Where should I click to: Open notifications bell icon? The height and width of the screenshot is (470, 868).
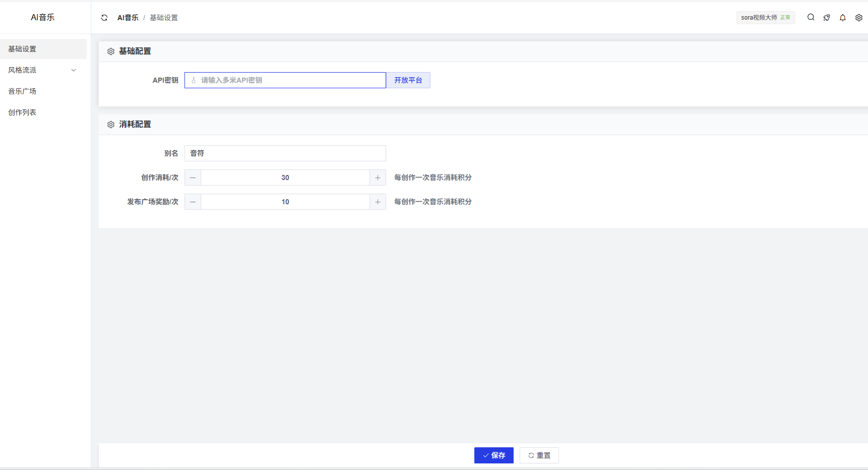coord(842,18)
